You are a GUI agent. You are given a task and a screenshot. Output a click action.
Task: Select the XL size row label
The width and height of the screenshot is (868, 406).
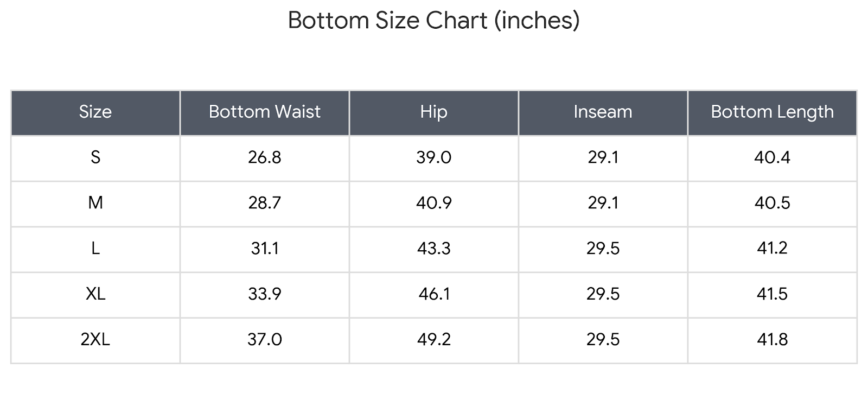pos(95,294)
